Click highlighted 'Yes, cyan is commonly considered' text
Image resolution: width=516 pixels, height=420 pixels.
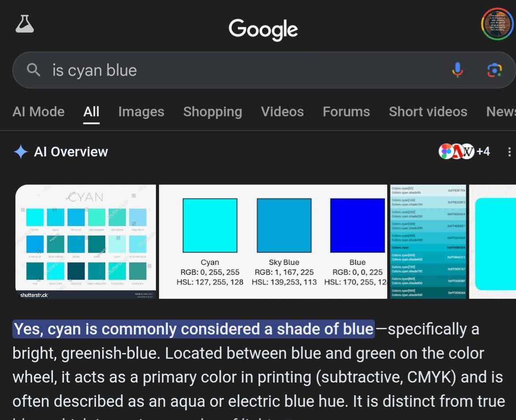[193, 329]
